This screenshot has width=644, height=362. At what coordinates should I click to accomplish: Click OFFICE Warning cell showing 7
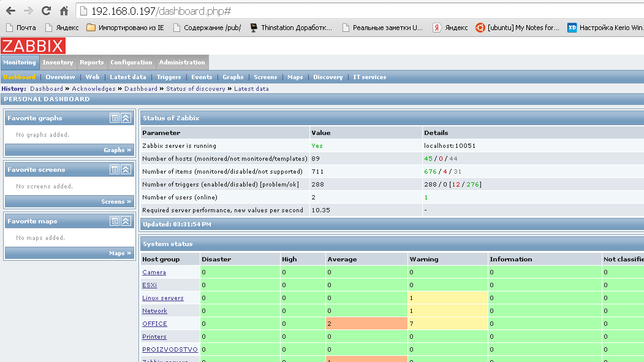tap(448, 324)
